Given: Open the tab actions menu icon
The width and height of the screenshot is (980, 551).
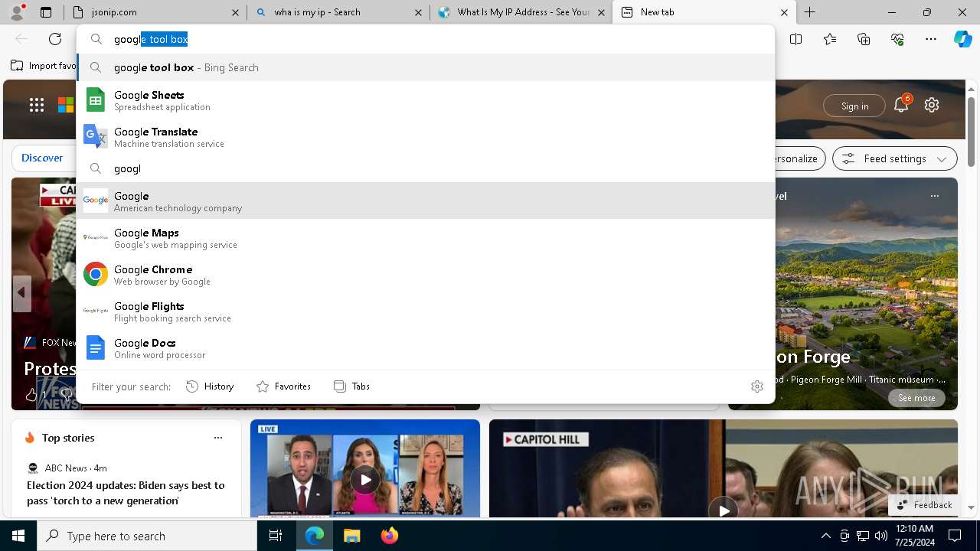Looking at the screenshot, I should tap(46, 12).
